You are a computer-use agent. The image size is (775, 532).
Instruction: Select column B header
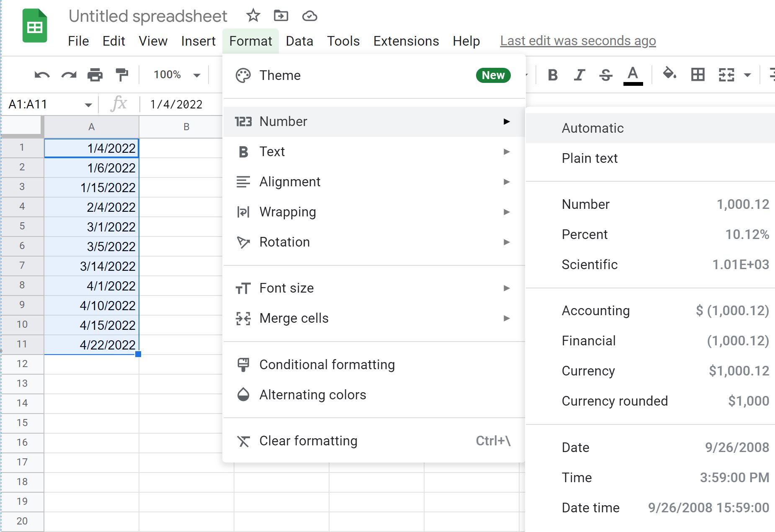[x=186, y=127]
